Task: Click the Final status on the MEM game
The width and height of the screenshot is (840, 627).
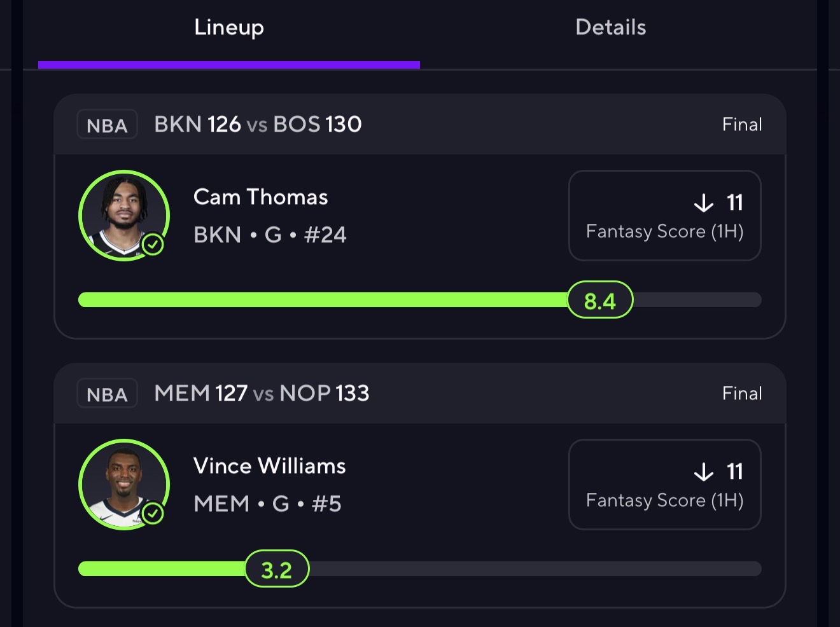Action: tap(742, 394)
